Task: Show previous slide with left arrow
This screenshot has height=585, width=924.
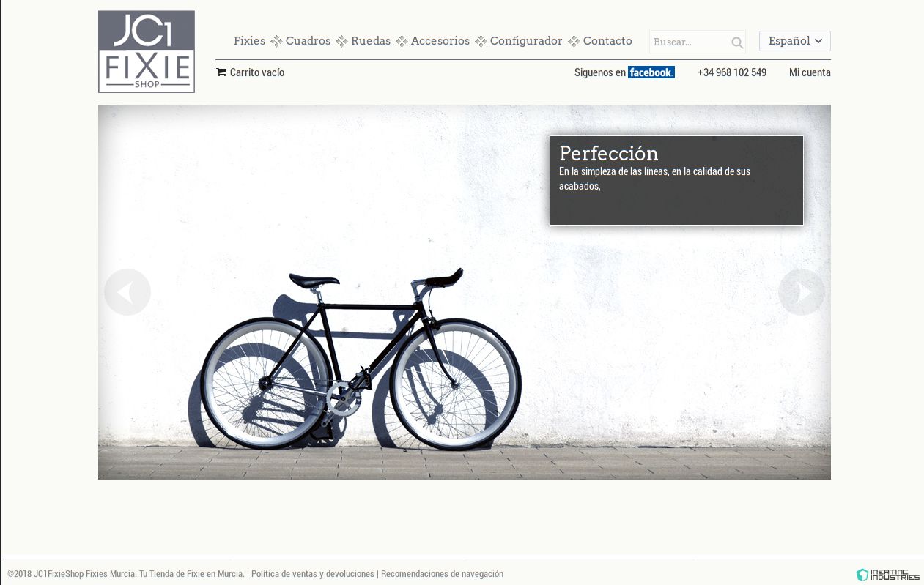Action: (x=127, y=292)
